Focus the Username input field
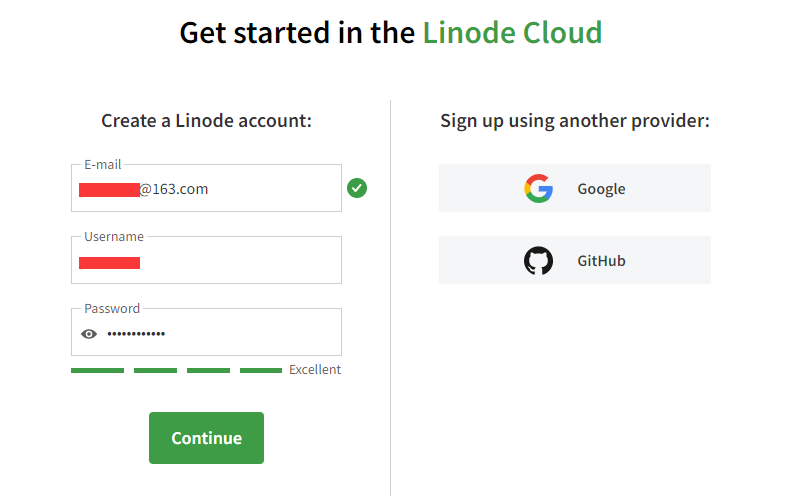Image resolution: width=792 pixels, height=500 pixels. (x=206, y=260)
